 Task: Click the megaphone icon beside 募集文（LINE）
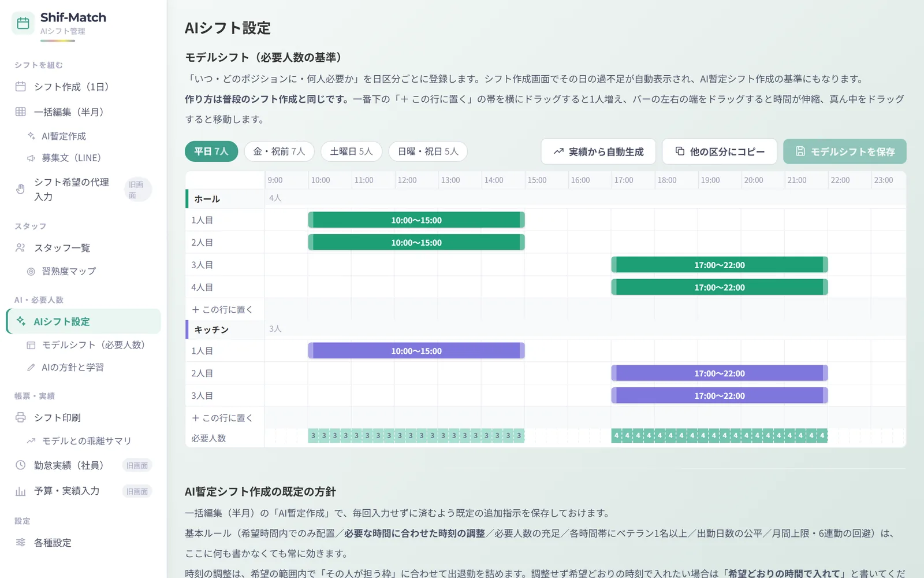coord(31,158)
